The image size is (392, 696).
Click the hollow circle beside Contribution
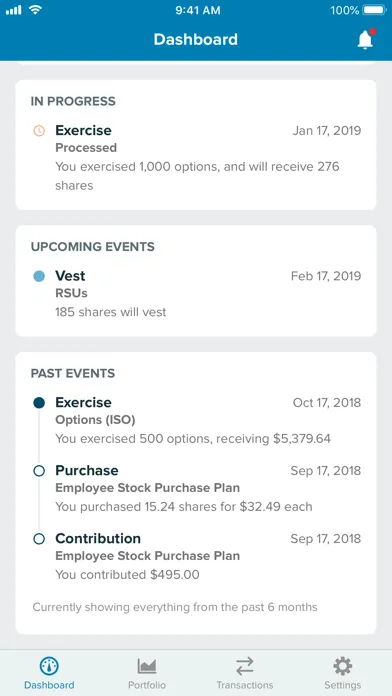coord(39,539)
